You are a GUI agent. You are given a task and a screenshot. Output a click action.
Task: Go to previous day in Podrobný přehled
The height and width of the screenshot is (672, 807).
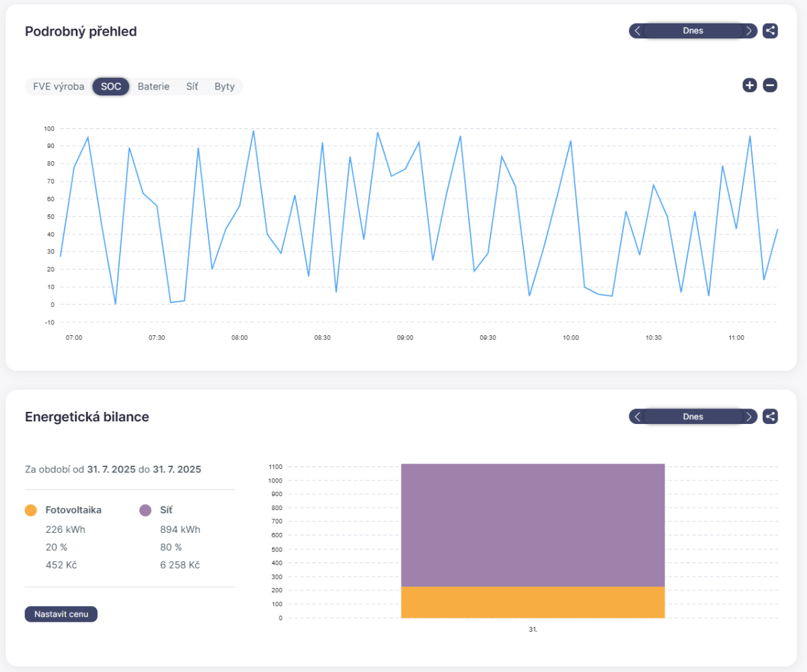point(638,31)
